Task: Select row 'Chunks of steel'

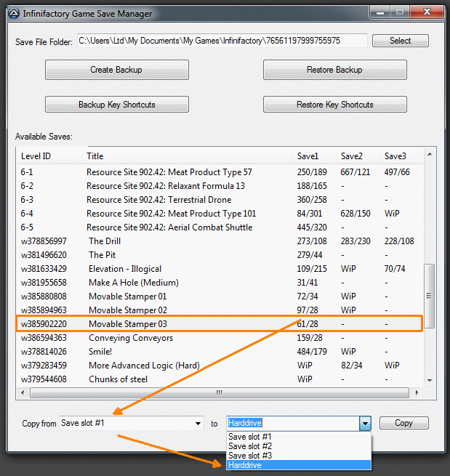Action: [x=220, y=379]
